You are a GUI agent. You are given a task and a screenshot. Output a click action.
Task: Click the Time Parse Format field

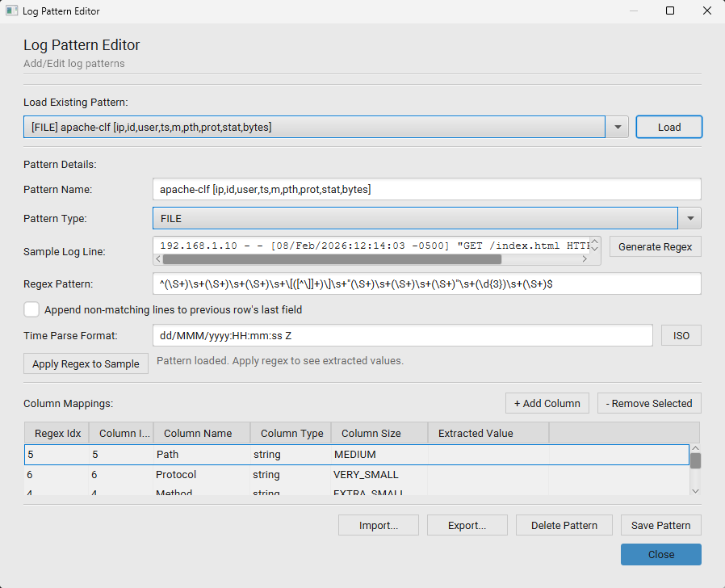coord(403,335)
